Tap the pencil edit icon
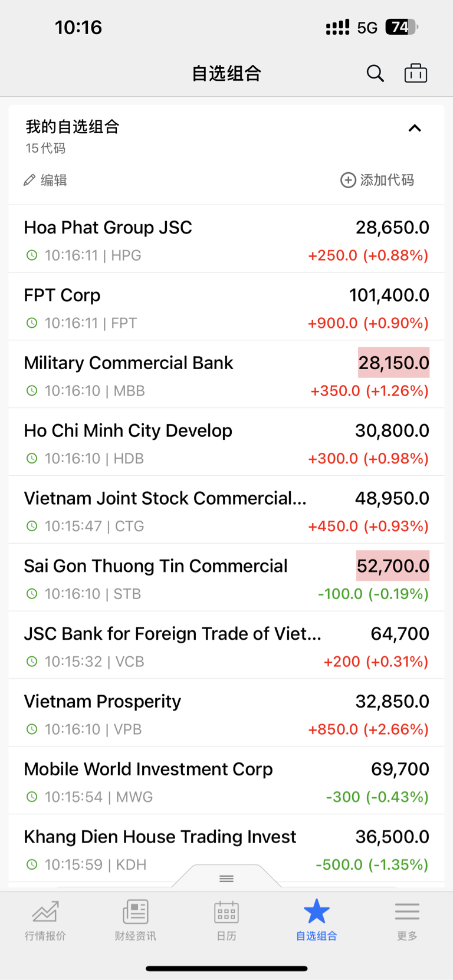The width and height of the screenshot is (453, 980). pos(29,180)
